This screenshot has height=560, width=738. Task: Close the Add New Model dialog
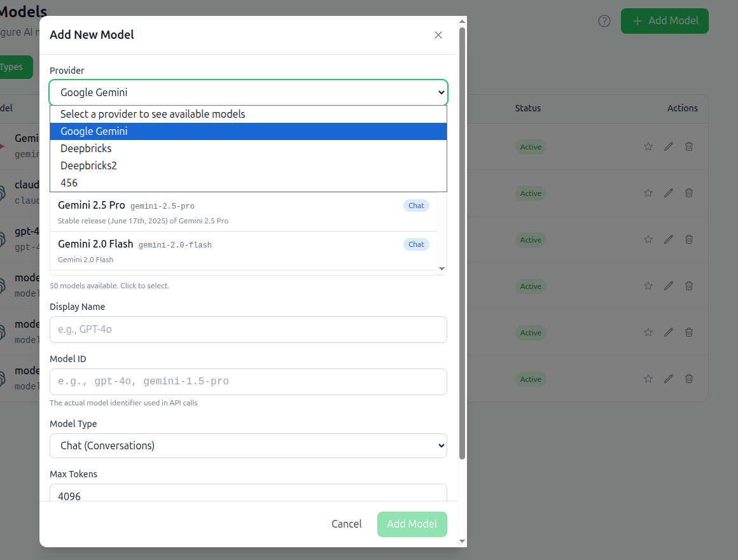coord(438,35)
